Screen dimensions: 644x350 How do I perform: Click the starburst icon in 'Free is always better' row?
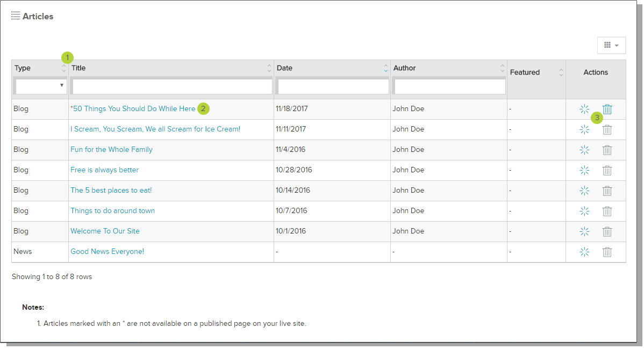coord(584,170)
